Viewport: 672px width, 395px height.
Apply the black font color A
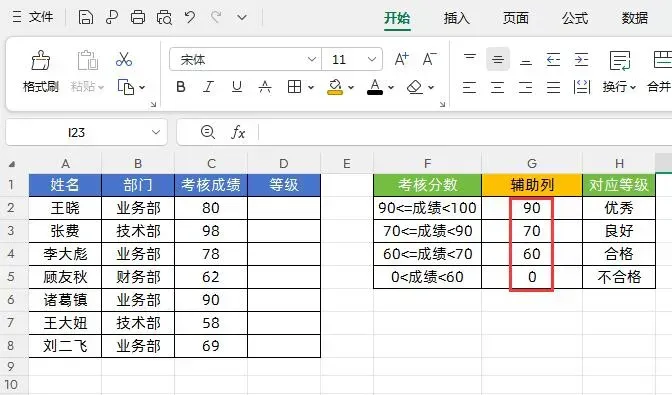(375, 87)
